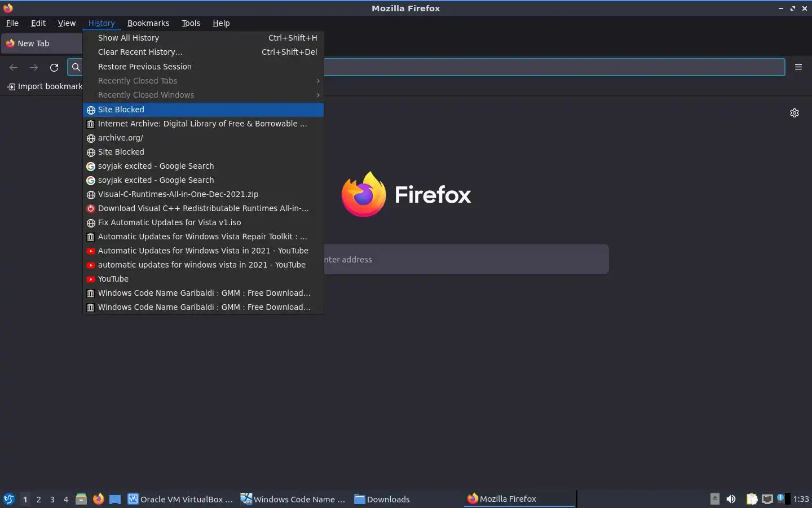Open second soyjak excited Google Search entry

click(x=203, y=180)
